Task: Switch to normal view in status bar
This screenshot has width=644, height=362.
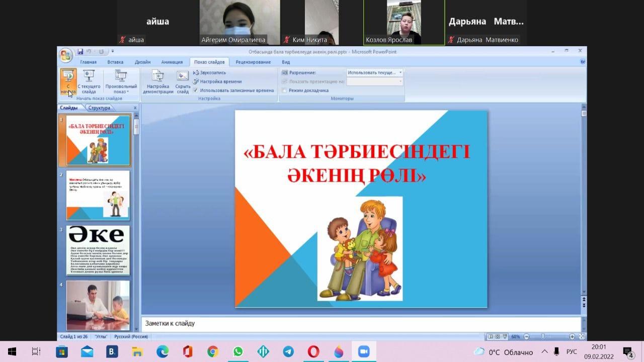Action: [x=491, y=336]
